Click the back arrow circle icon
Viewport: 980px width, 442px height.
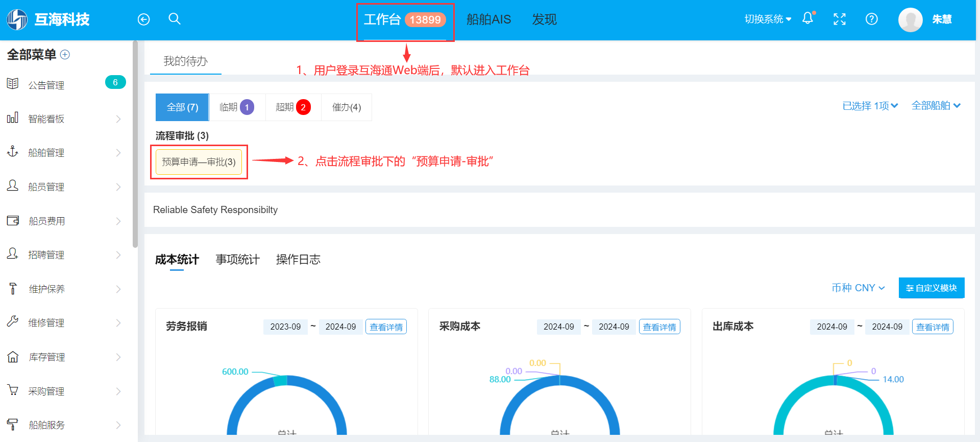(144, 19)
